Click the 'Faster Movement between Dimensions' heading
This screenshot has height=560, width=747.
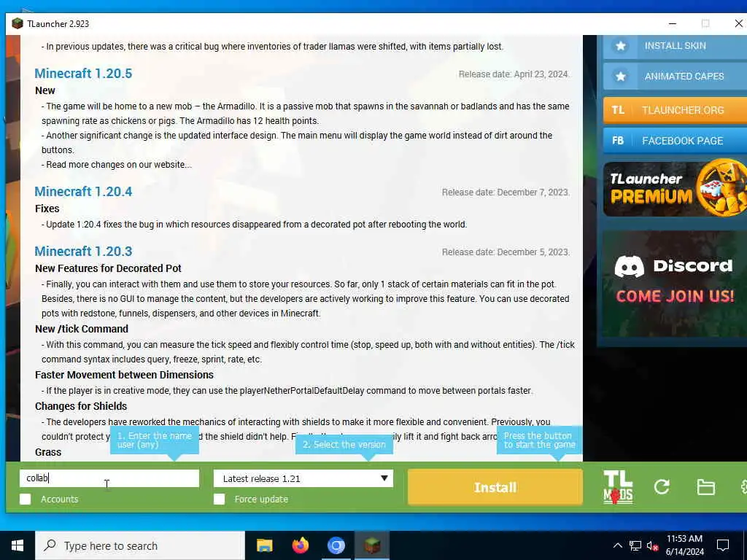[124, 375]
